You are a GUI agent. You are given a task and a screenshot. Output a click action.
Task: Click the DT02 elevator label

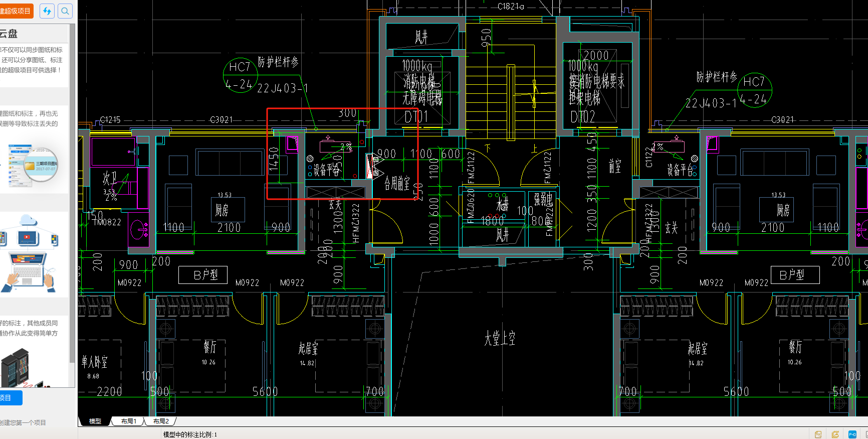coord(583,117)
